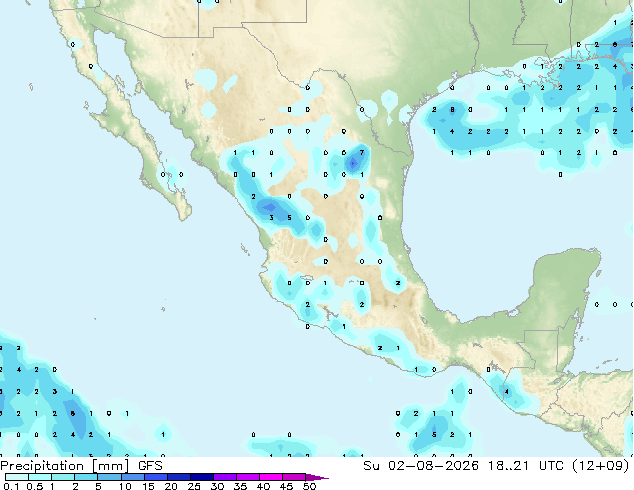Image resolution: width=634 pixels, height=490 pixels.
Task: Click the "UTC" label
Action: (x=552, y=466)
